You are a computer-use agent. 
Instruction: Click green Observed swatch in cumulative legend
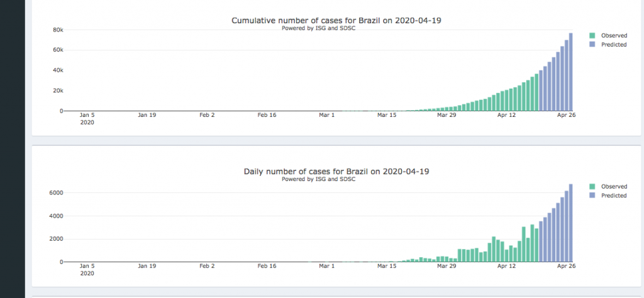592,36
